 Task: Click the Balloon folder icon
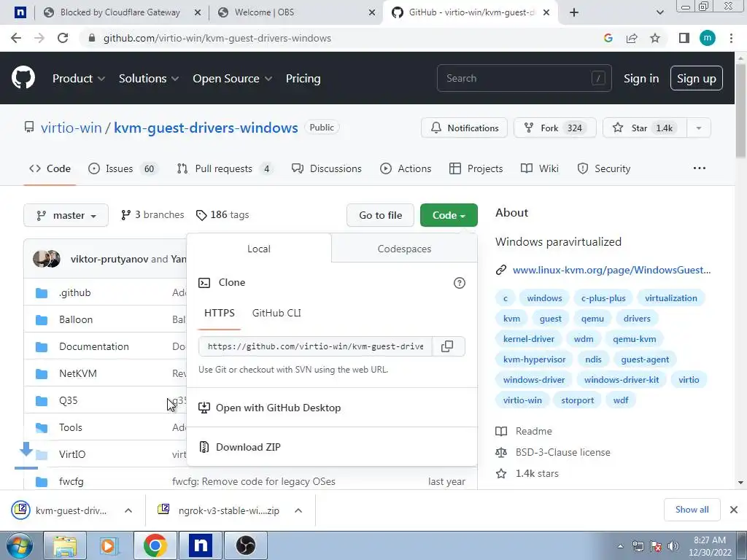coord(42,319)
